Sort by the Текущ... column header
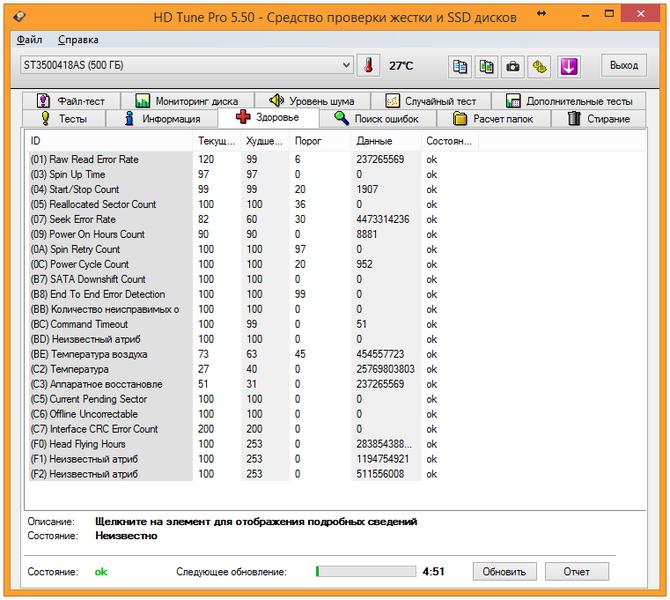This screenshot has width=670, height=600. (217, 141)
